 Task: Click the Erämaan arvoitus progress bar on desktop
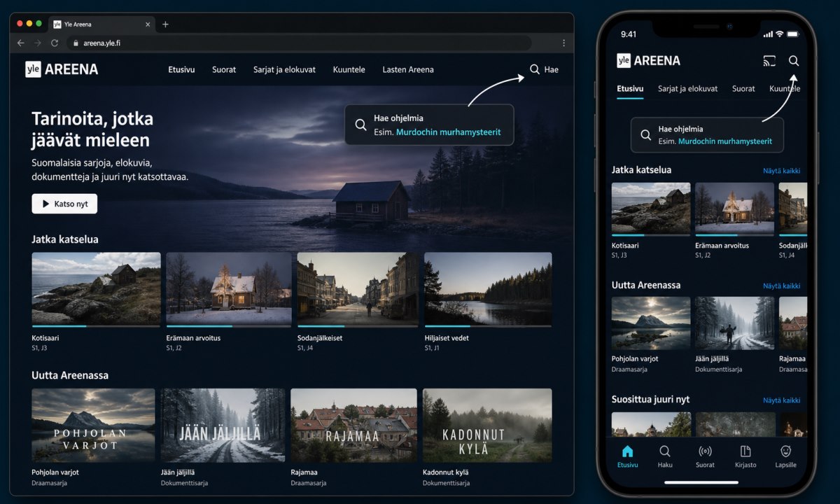point(229,326)
